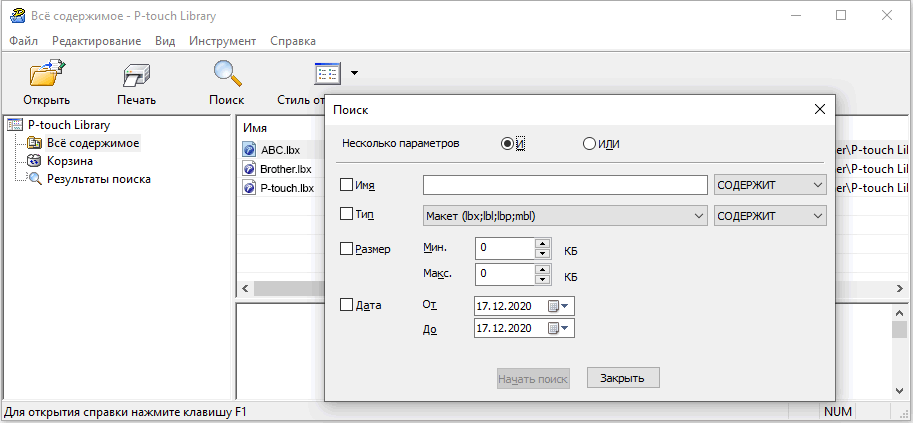Open the От date picker dropdown

(567, 306)
